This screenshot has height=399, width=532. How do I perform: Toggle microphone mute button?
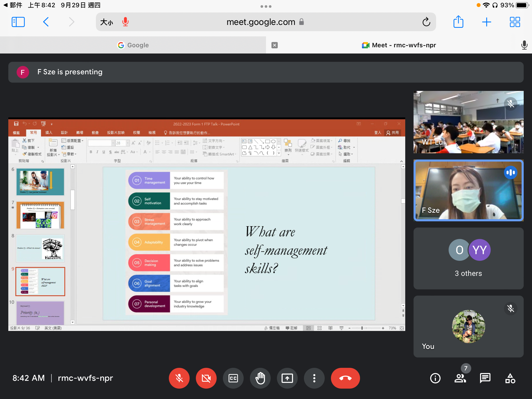[179, 378]
